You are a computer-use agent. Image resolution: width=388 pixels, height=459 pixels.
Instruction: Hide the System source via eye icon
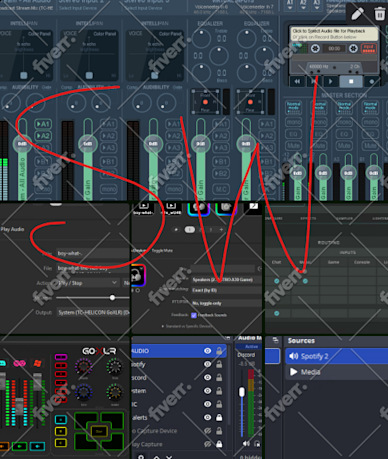(207, 391)
